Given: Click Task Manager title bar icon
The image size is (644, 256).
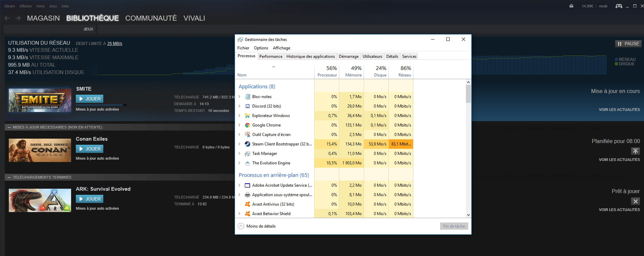Looking at the screenshot, I should tap(240, 40).
